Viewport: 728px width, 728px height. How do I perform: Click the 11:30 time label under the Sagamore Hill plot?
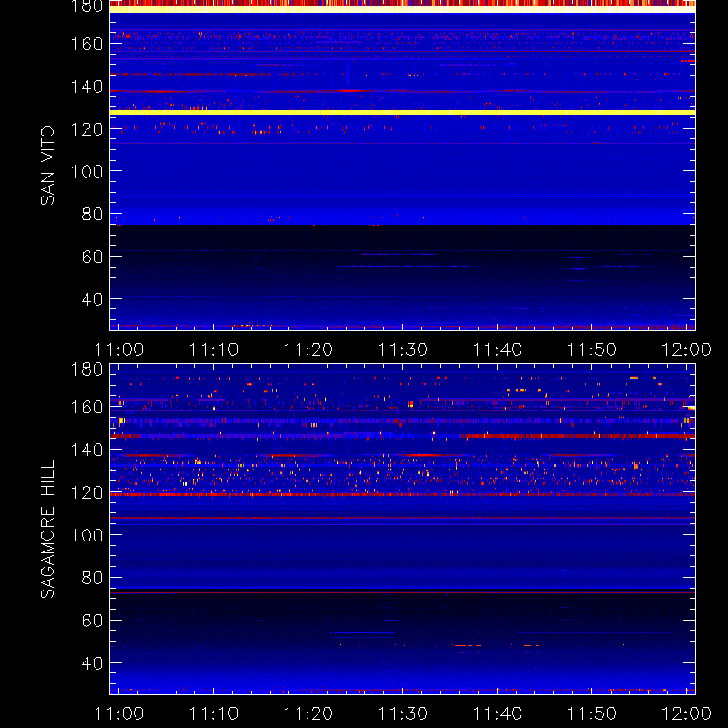pyautogui.click(x=402, y=713)
